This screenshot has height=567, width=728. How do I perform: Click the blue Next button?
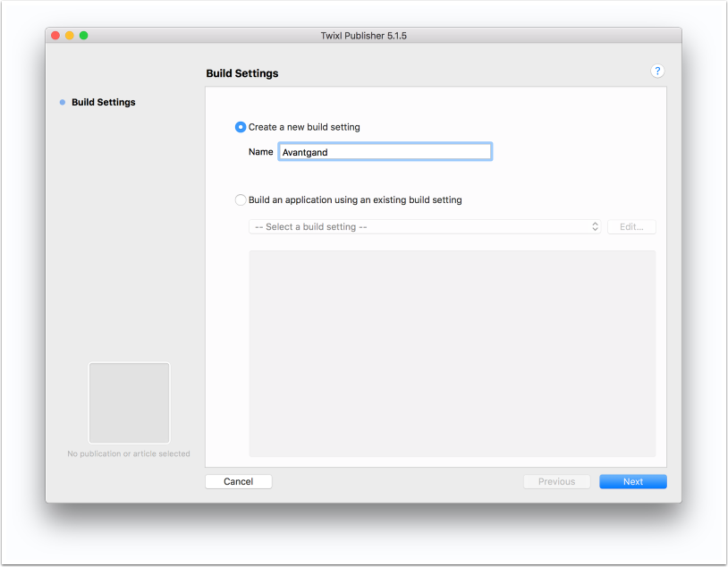point(633,481)
